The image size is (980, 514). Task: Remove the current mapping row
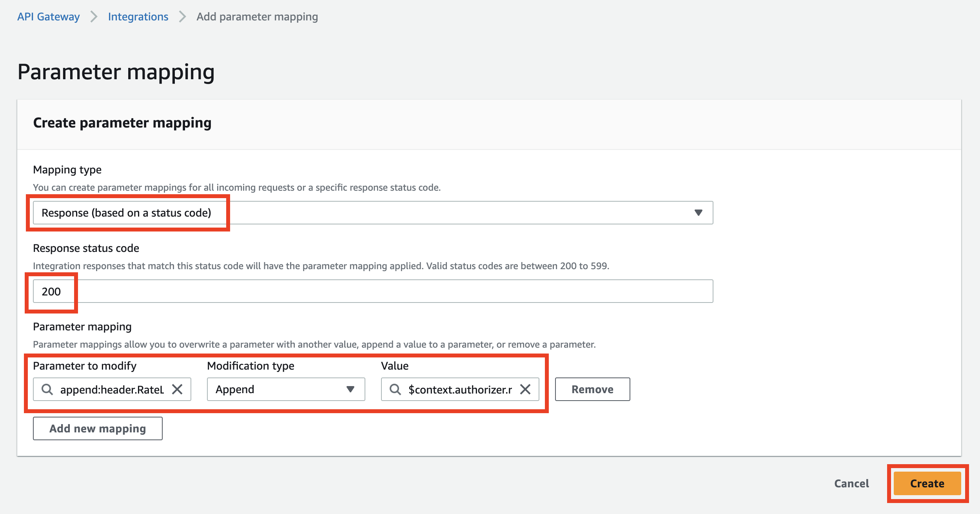click(x=592, y=389)
